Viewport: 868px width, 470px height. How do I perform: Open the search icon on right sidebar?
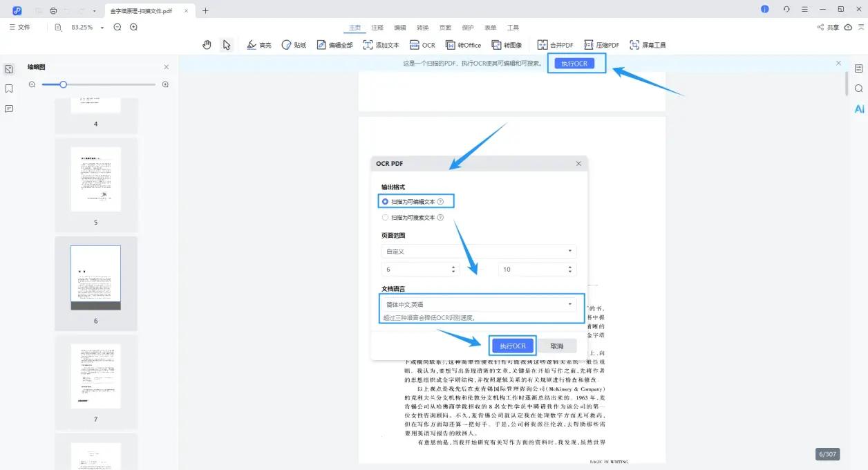point(859,88)
